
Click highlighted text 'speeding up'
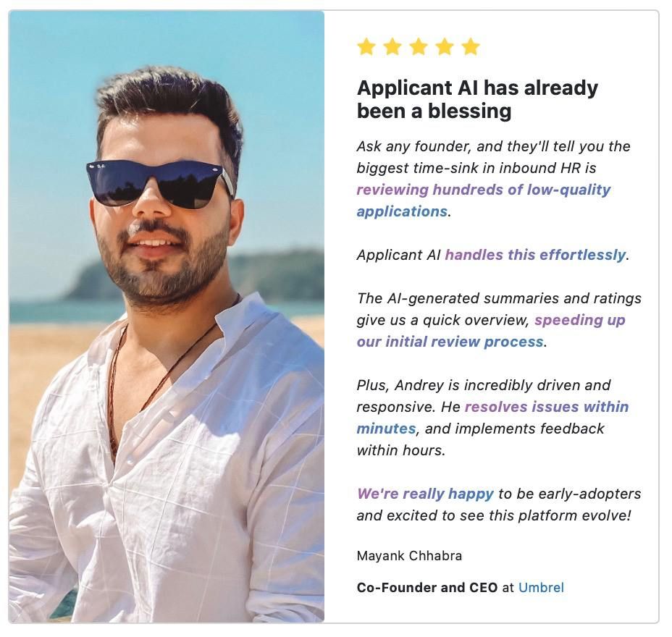click(x=579, y=320)
